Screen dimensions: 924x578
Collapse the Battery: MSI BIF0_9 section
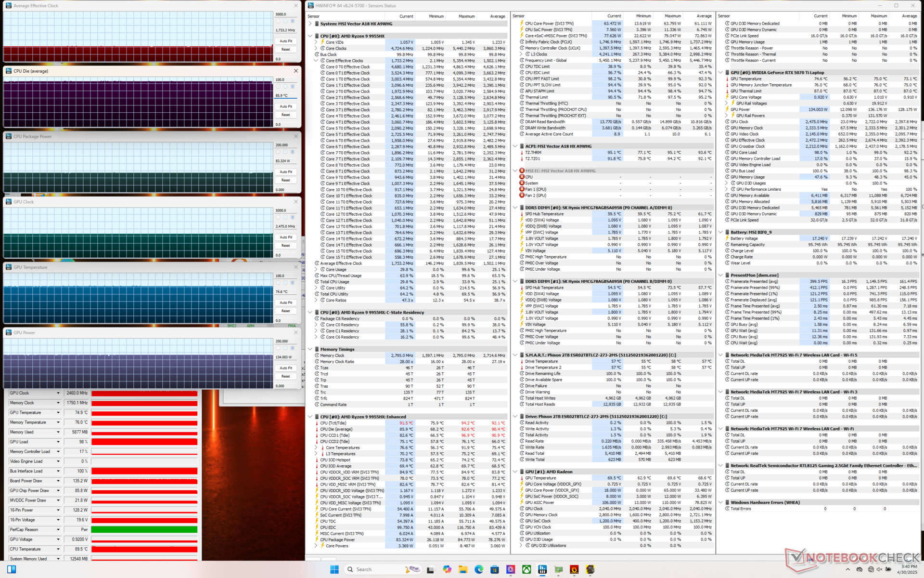pos(720,232)
